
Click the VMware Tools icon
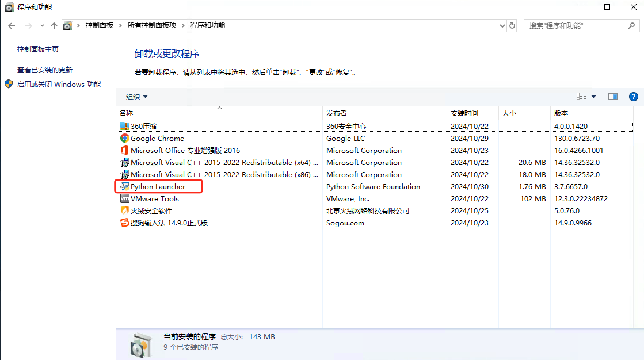click(x=124, y=198)
